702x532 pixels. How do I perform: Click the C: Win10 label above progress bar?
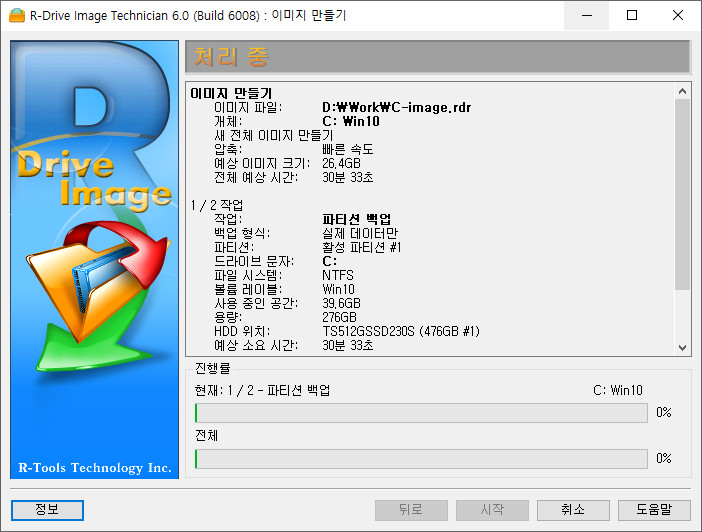(x=618, y=390)
